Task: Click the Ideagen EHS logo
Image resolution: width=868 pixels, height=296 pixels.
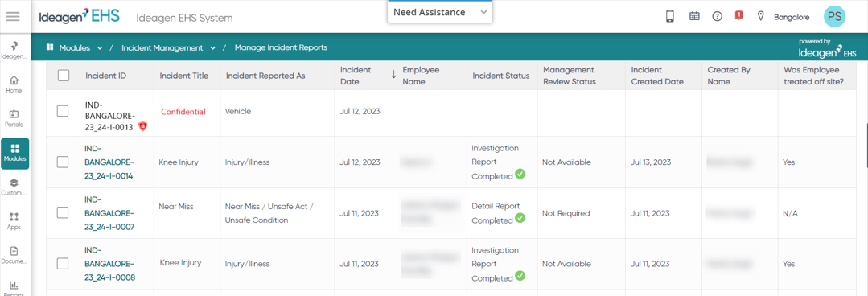Action: coord(79,17)
